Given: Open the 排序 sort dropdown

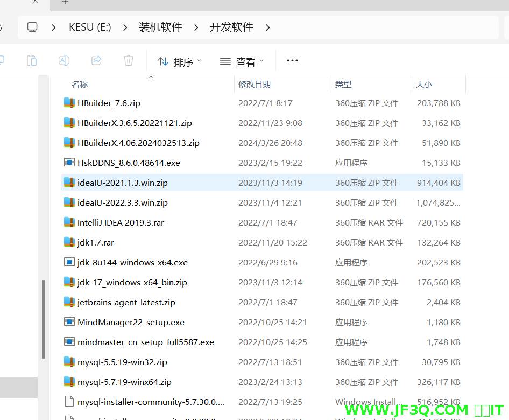Looking at the screenshot, I should coord(179,62).
